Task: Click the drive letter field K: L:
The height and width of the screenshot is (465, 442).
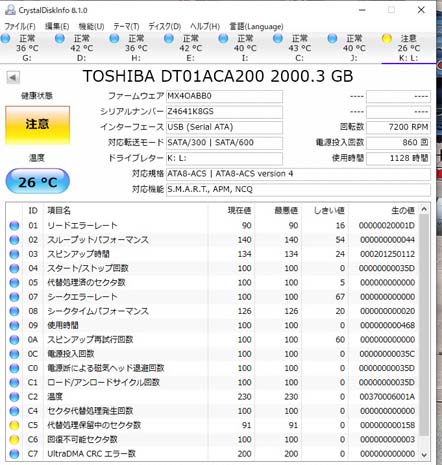Action: click(224, 158)
